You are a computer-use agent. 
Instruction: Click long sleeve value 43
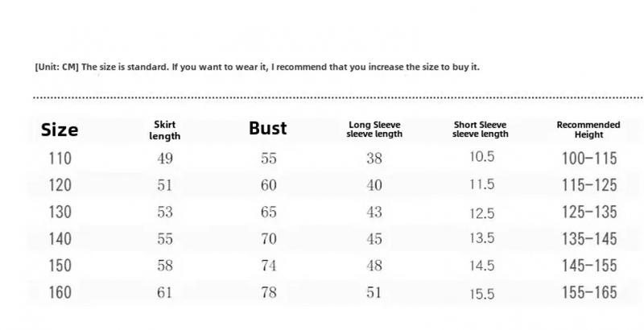coord(374,212)
